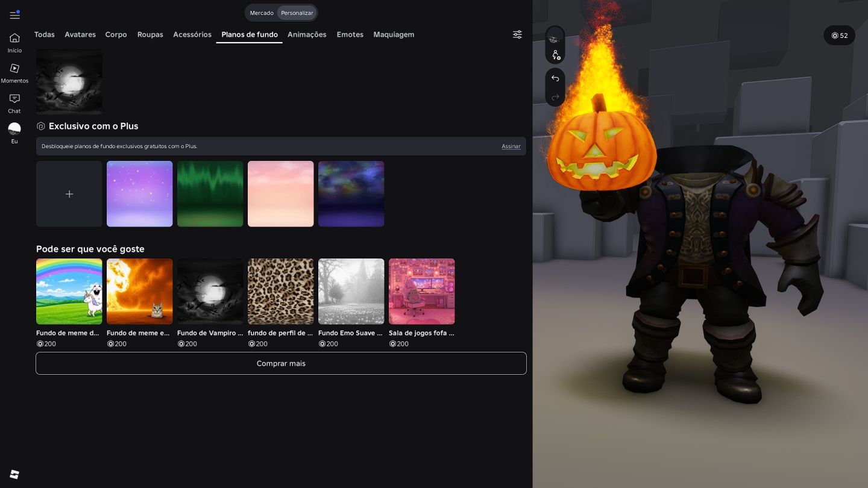
Task: Redo the avatar change
Action: tap(555, 97)
